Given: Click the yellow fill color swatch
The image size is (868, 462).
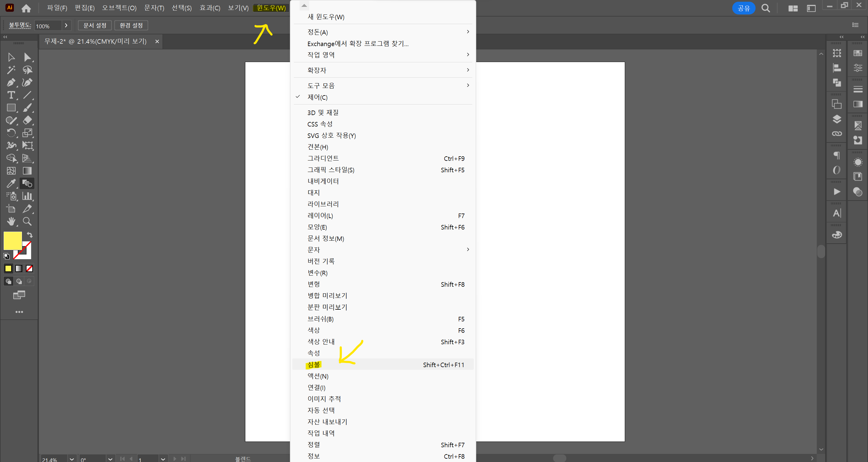Looking at the screenshot, I should (x=12, y=240).
